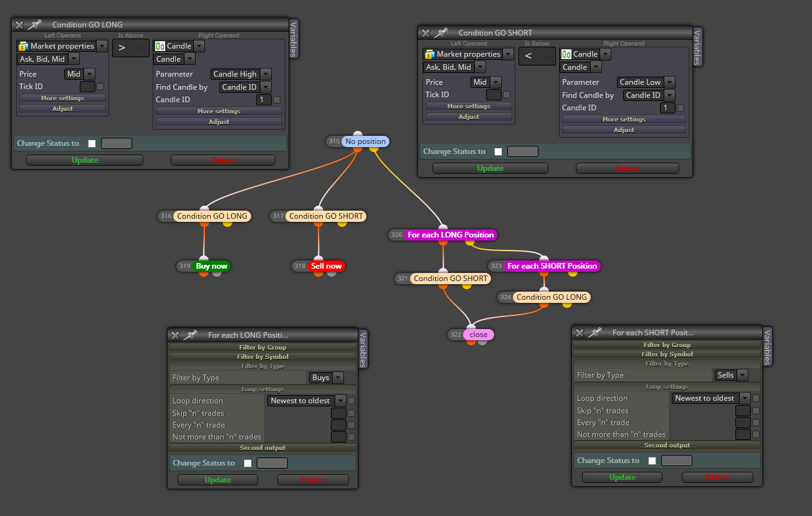Screen dimensions: 812x516
Task: Pin the Condition GO LONG panel
Action: pyautogui.click(x=34, y=24)
